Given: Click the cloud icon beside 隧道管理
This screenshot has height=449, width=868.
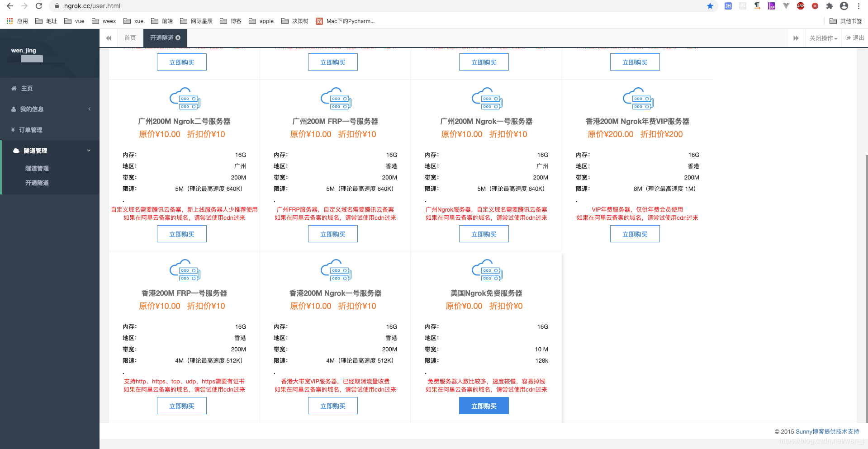Looking at the screenshot, I should [x=16, y=151].
